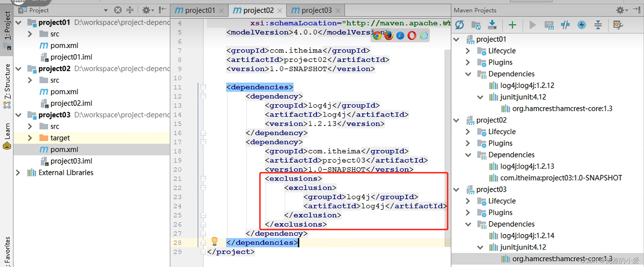Open in Opera browser icon
Viewport: 644px width, 267px height.
point(412,36)
